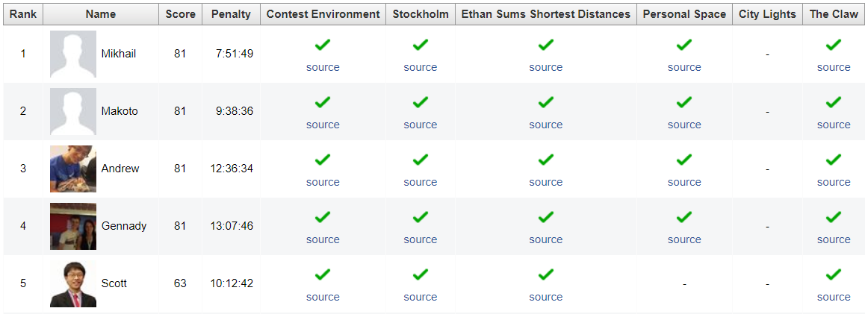
Task: Open Scott's source for Ethan Sums Shortest Distances
Action: point(546,297)
